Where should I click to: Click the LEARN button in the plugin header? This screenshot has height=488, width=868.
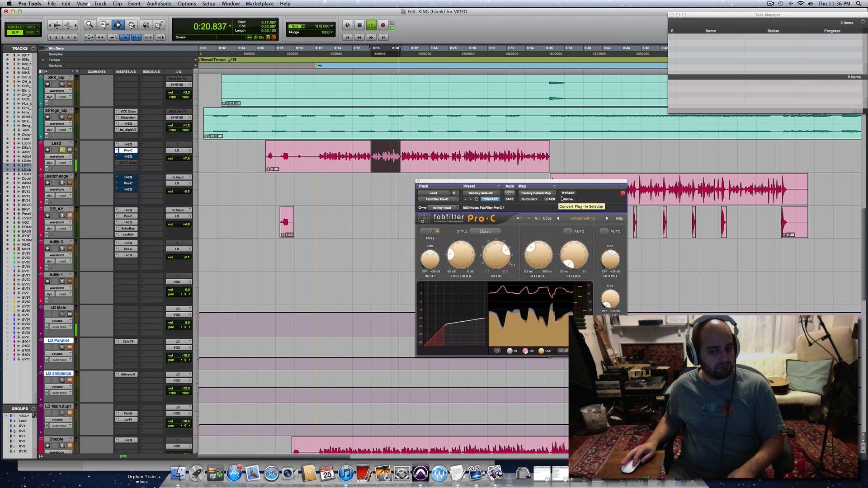pyautogui.click(x=550, y=199)
